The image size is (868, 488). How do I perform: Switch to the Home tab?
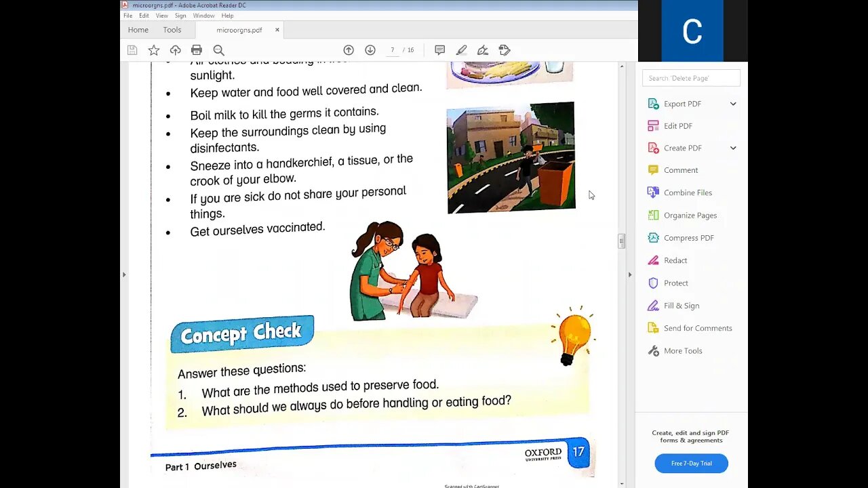coord(138,30)
